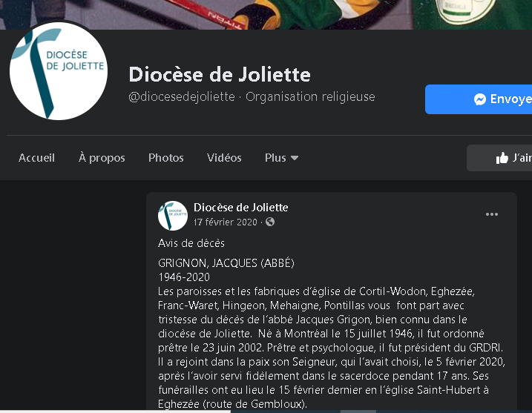Go to the Vidéos tab

224,158
